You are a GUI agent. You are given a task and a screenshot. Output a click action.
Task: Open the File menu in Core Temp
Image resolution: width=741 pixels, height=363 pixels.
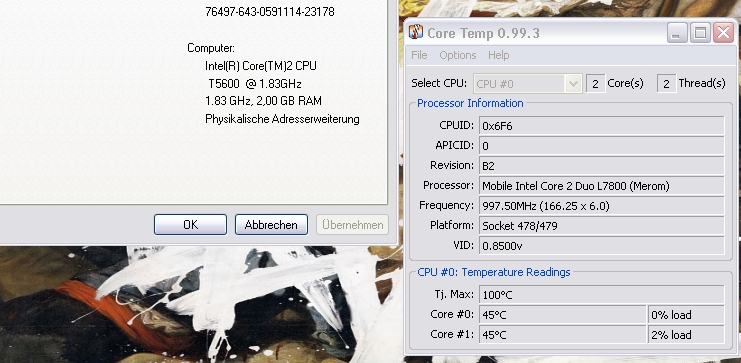coord(419,55)
